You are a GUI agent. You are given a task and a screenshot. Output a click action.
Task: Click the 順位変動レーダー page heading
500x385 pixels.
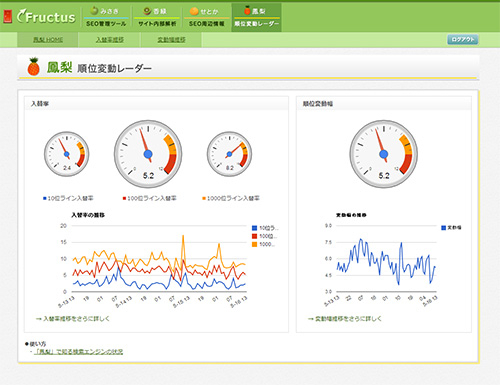114,68
